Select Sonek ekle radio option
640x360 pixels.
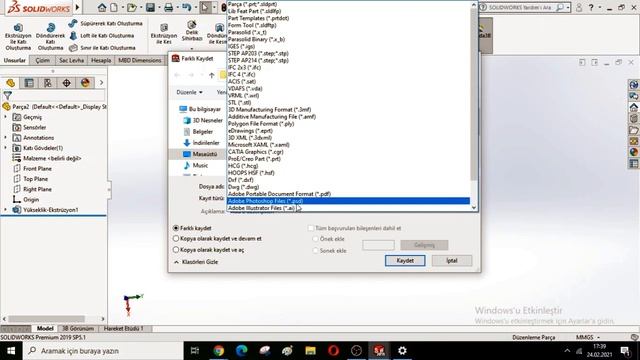click(315, 251)
